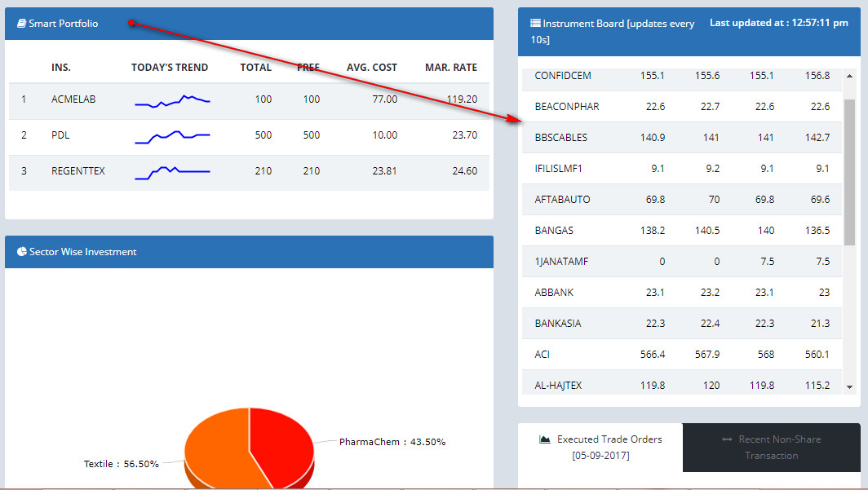Switch to Recent Non-Share Transaction tab
The height and width of the screenshot is (490, 868).
click(771, 447)
